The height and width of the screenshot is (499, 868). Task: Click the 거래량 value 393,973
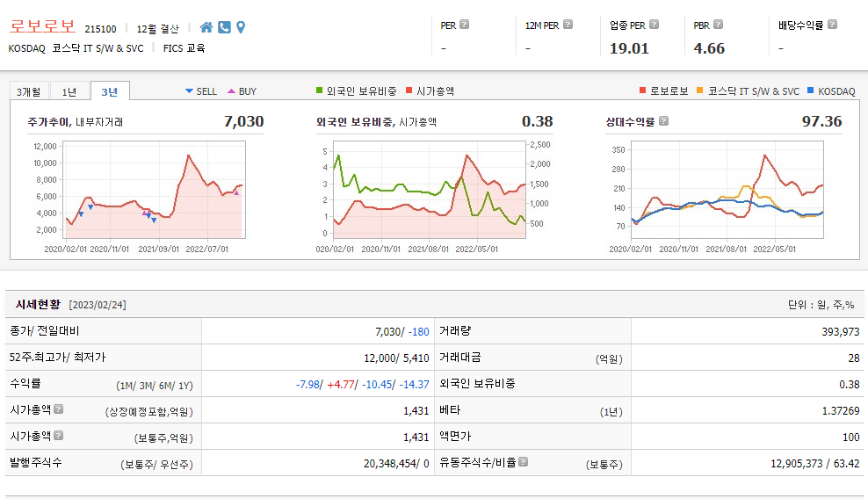(840, 332)
